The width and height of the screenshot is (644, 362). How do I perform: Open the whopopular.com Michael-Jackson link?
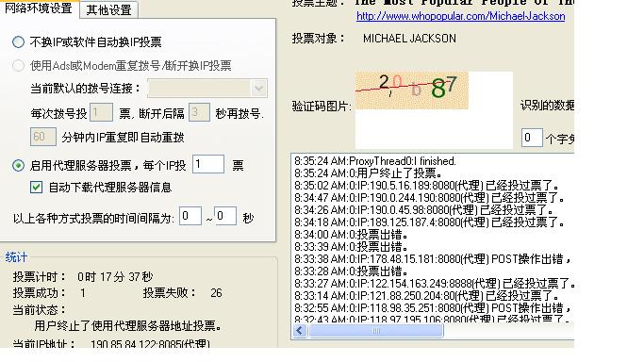[460, 16]
